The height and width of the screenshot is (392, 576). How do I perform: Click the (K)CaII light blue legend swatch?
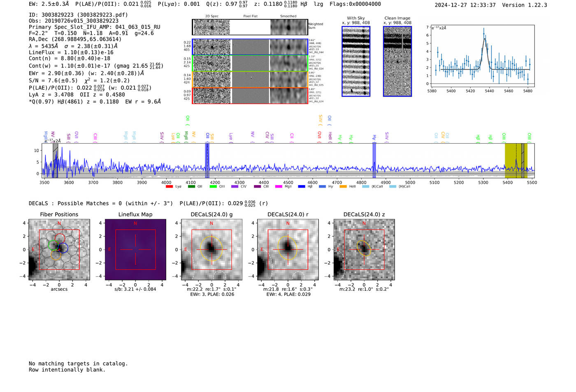pyautogui.click(x=365, y=187)
